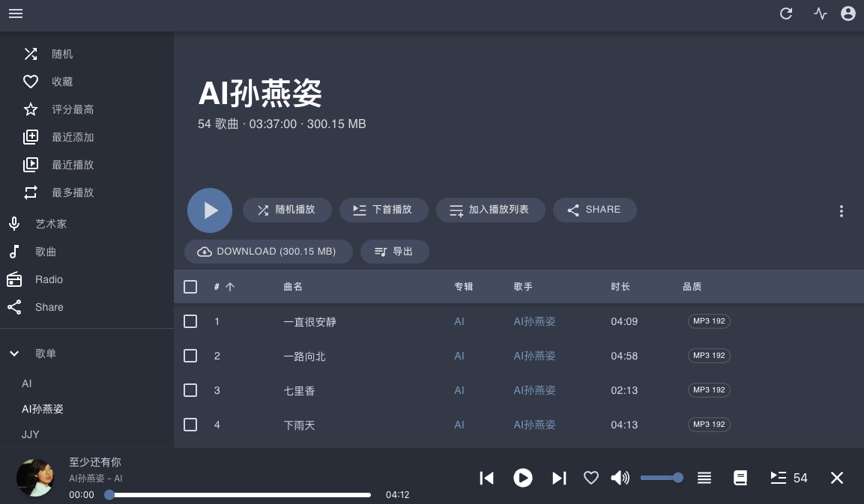This screenshot has width=864, height=504.
Task: Click the player bar play button
Action: point(522,478)
